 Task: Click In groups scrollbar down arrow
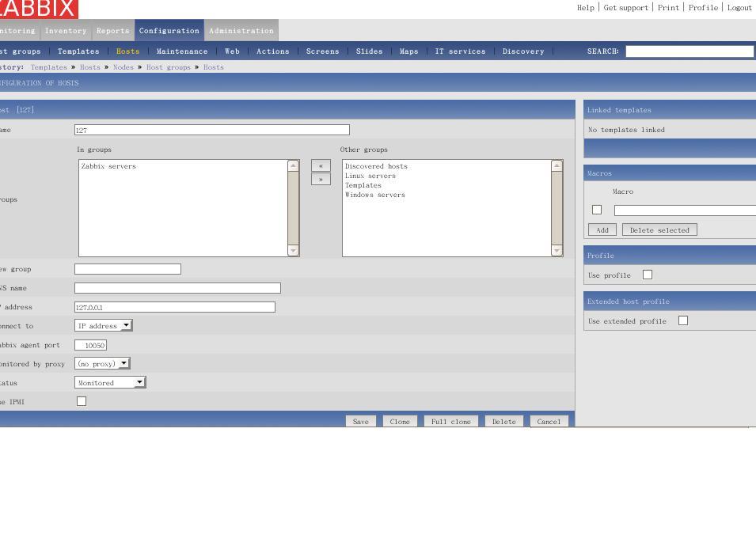(293, 251)
